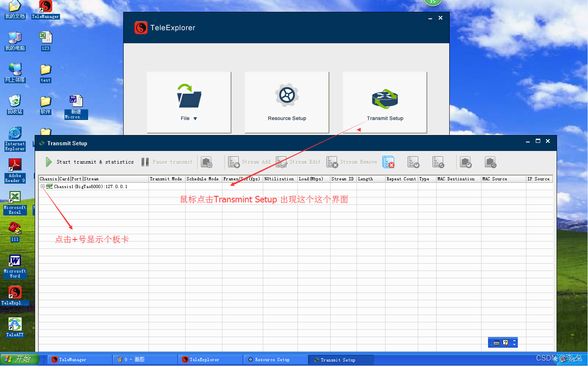This screenshot has width=588, height=366.
Task: Open Microsoft Word desktop shortcut
Action: pyautogui.click(x=15, y=266)
